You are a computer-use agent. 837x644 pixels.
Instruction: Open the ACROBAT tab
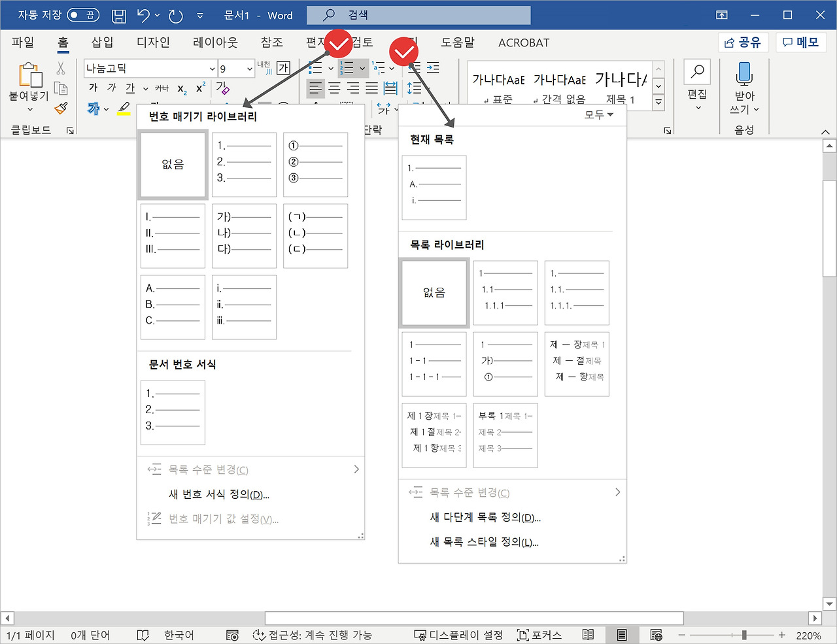click(x=524, y=42)
